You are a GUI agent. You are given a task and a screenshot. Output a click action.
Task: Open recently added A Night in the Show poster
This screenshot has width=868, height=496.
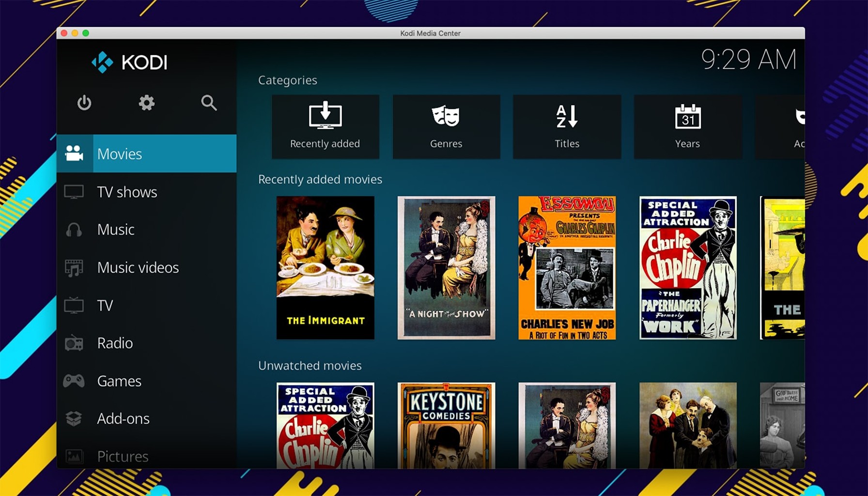[x=446, y=267]
